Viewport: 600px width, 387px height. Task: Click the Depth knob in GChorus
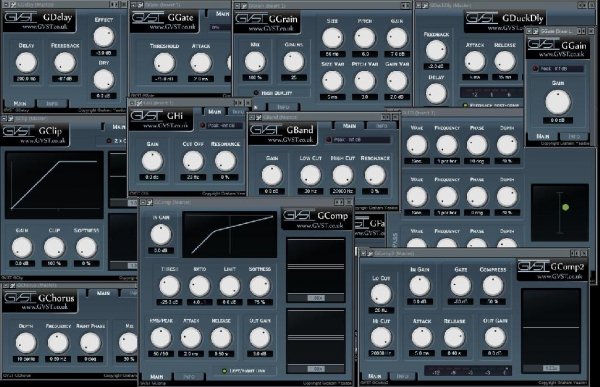(x=26, y=343)
